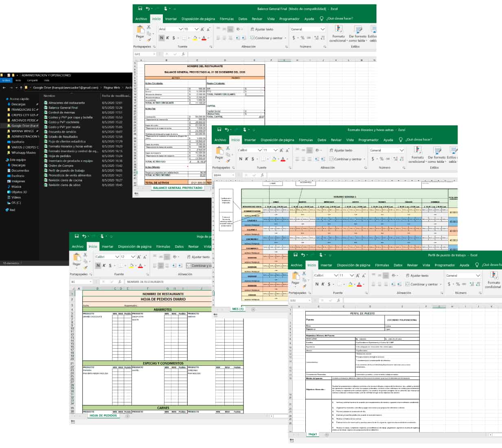Toggle italic (K) in Perfil de puesto window

(323, 284)
